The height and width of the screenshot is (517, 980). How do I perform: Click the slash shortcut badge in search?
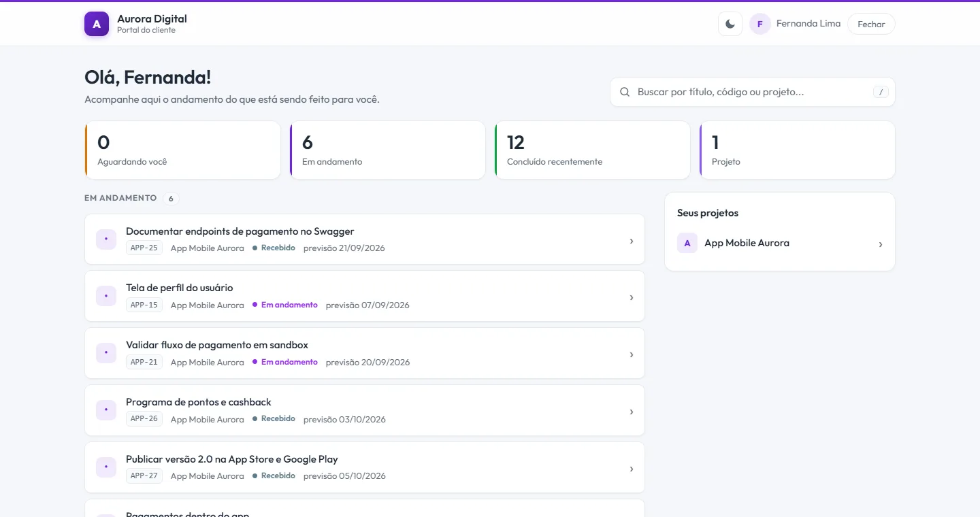(881, 92)
